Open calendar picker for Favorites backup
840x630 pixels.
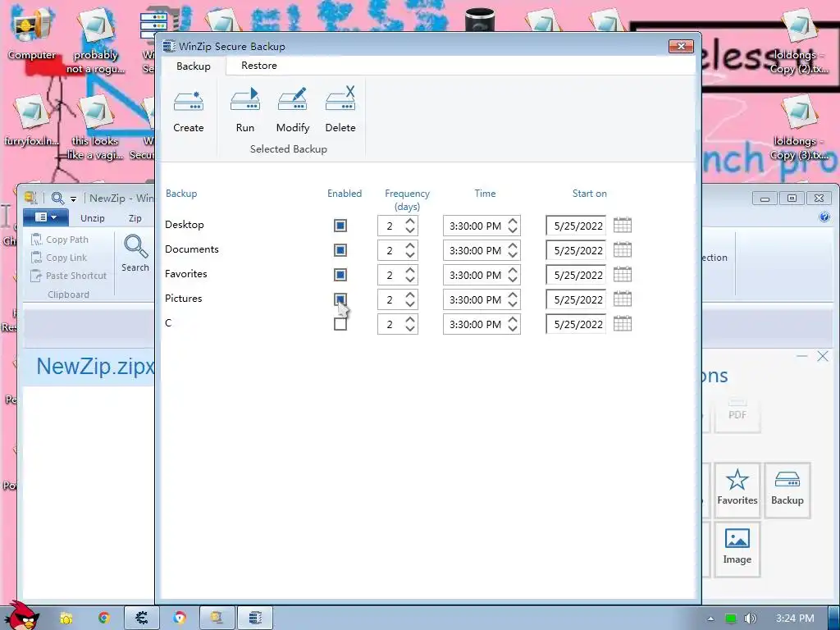pyautogui.click(x=623, y=275)
